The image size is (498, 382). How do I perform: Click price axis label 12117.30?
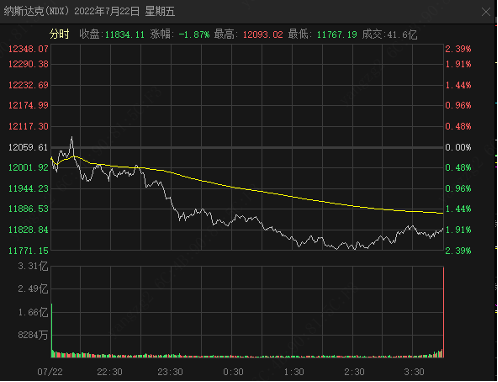tap(28, 127)
